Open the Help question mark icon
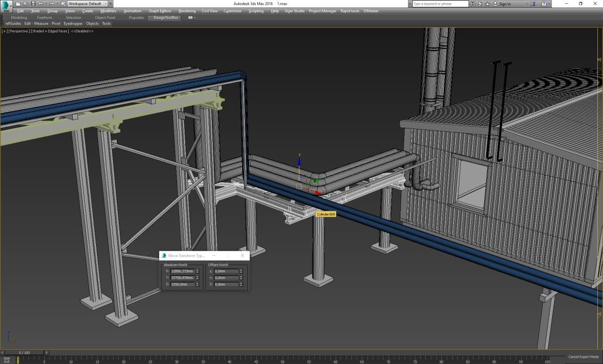 pos(544,4)
